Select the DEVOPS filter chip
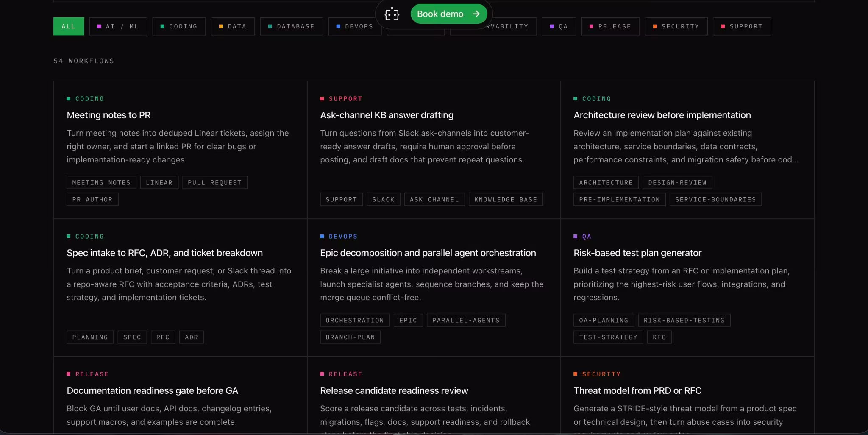The width and height of the screenshot is (868, 435). (x=355, y=26)
